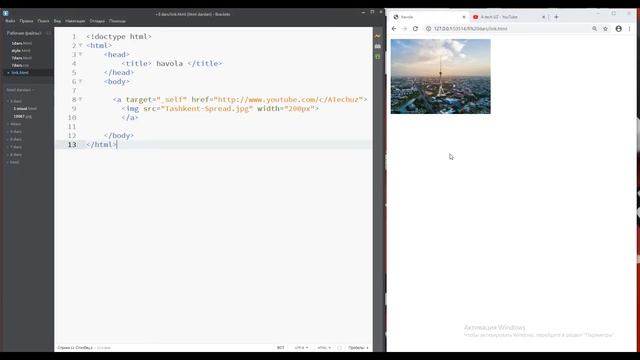
Task: Collapse the html tag fold arrow on line 2
Action: click(x=80, y=45)
